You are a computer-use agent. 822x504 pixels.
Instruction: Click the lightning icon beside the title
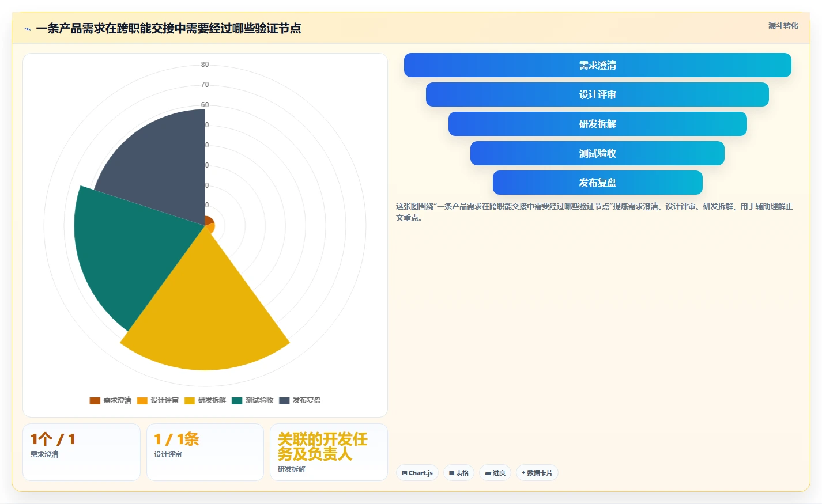[27, 29]
